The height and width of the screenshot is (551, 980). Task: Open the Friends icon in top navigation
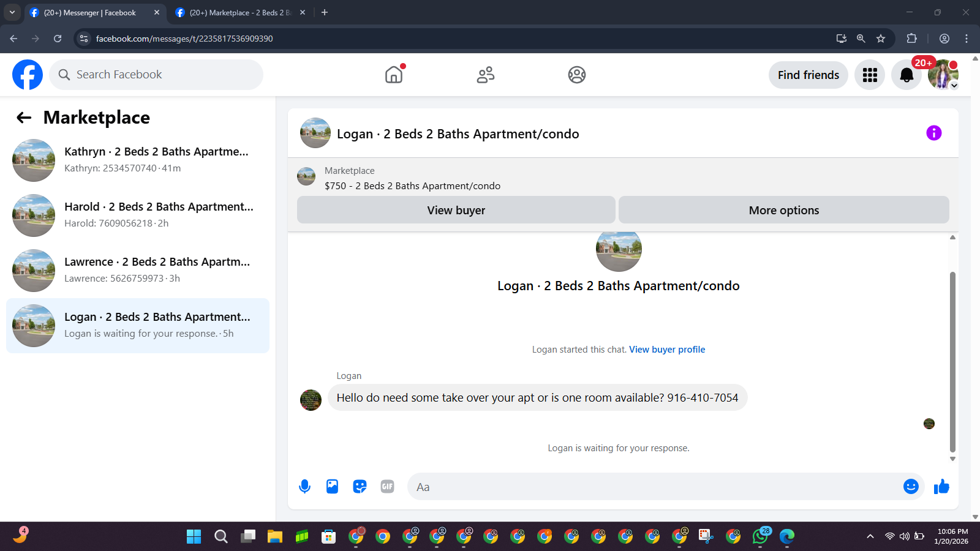point(486,75)
